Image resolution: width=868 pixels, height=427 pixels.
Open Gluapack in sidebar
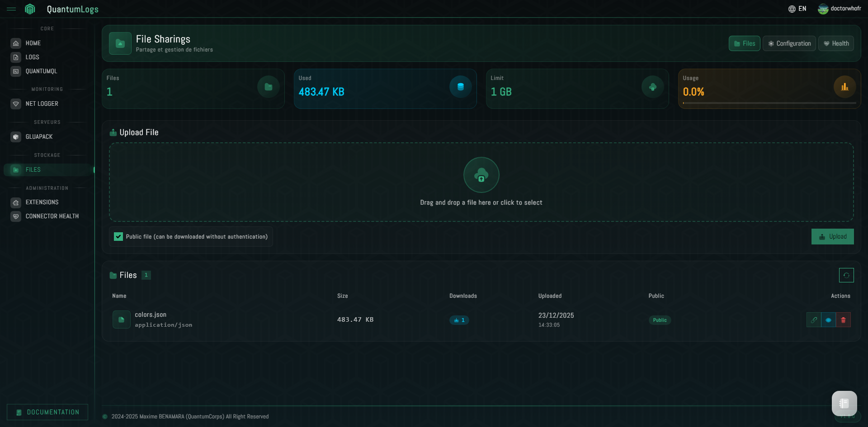pyautogui.click(x=47, y=137)
